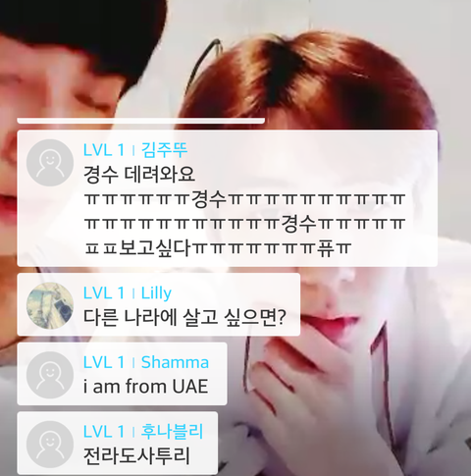Click the username 후나블리
471x476 pixels.
tap(172, 431)
